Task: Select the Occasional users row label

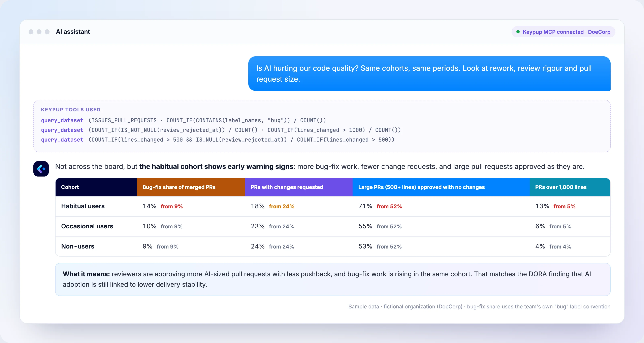Action: (87, 226)
